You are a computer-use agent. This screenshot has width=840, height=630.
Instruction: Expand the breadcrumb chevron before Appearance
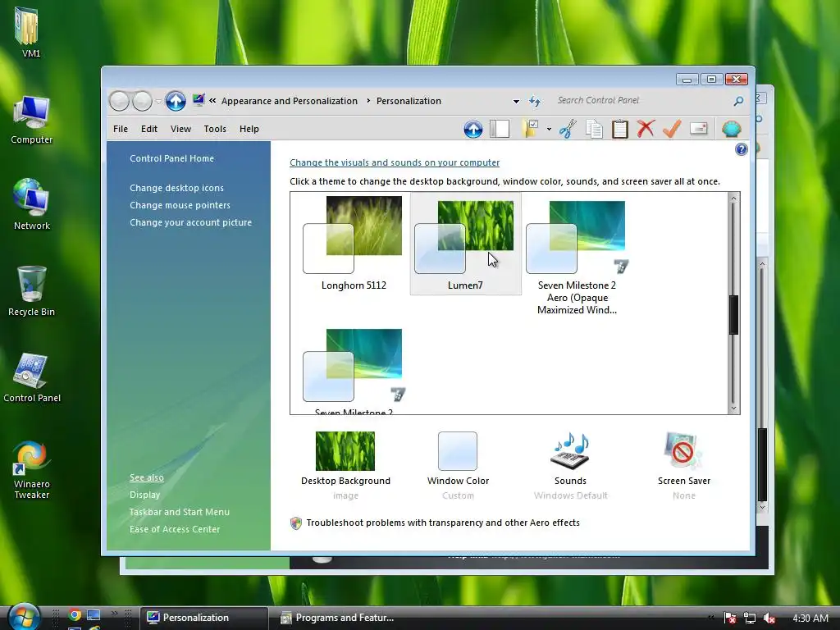[x=212, y=101]
